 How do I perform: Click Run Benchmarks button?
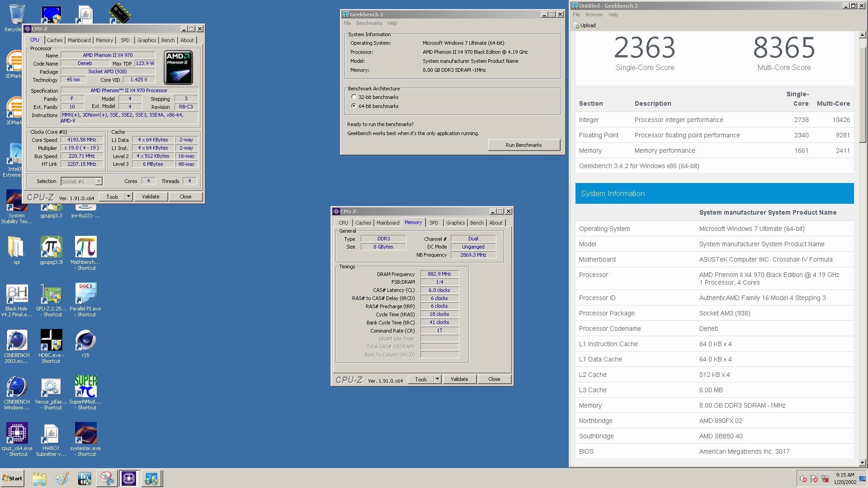click(524, 145)
